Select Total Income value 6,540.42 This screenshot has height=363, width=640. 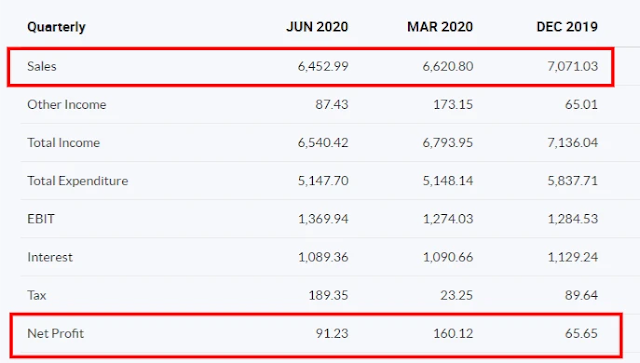coord(323,143)
